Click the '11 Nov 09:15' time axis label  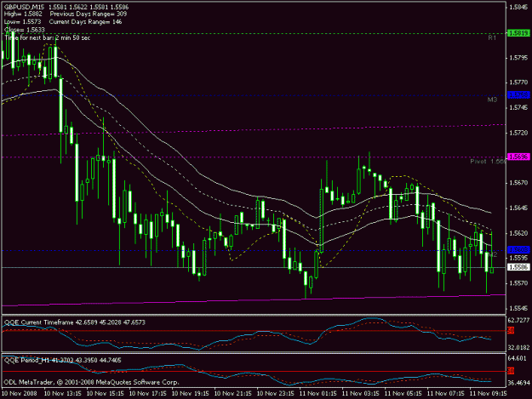click(489, 394)
